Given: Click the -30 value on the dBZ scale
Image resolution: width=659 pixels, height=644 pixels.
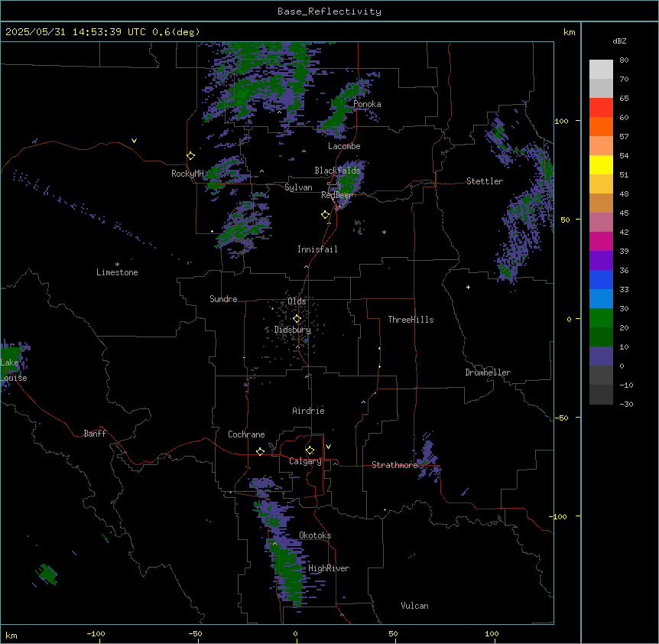Looking at the screenshot, I should (626, 404).
